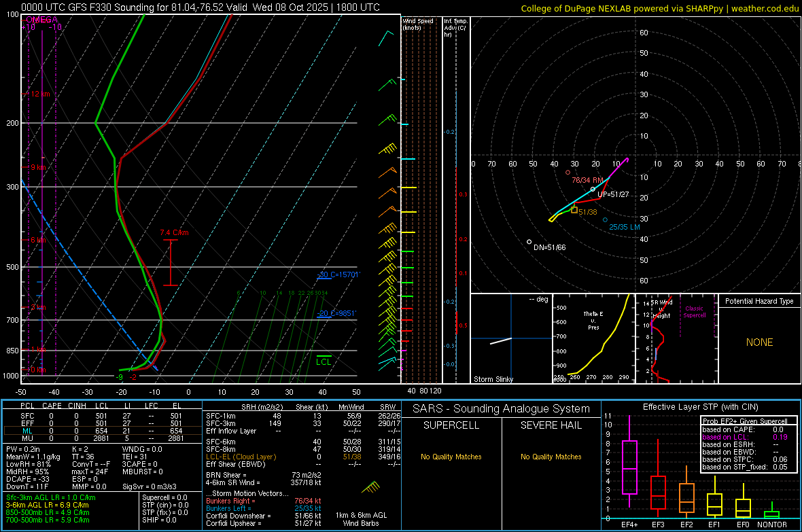Select the LCL-EL (Cloud Layer) row
The image size is (802, 532).
pos(303,457)
